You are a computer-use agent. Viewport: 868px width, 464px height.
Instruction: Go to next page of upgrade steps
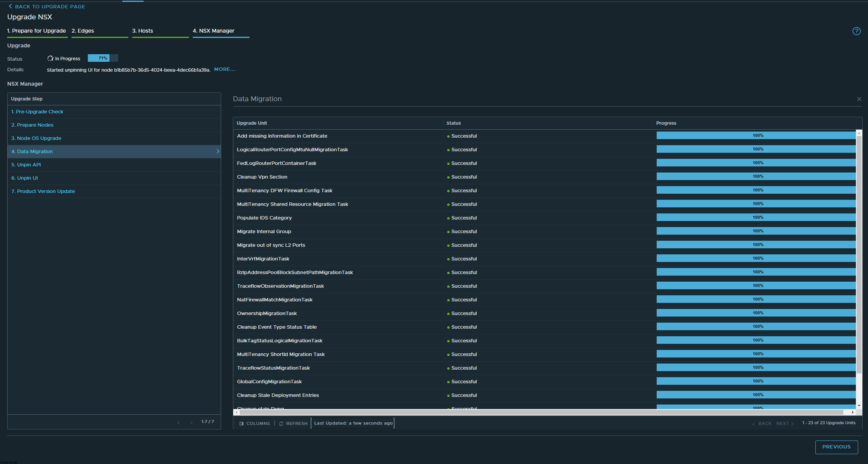[x=191, y=422]
